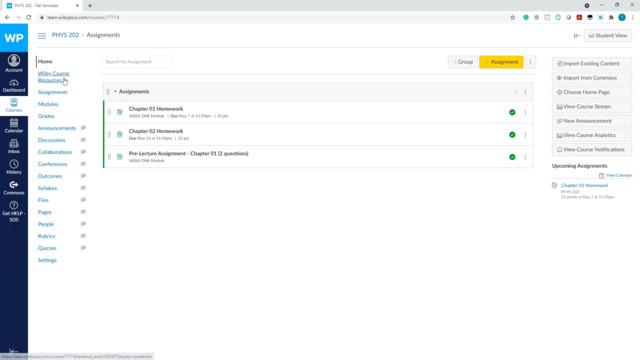The width and height of the screenshot is (640, 360).
Task: Click the Student View button
Action: click(608, 36)
